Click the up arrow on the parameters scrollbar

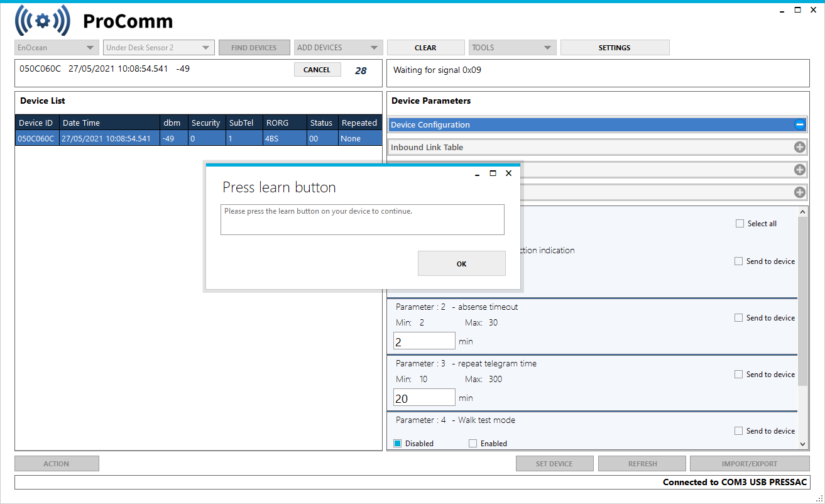click(803, 212)
